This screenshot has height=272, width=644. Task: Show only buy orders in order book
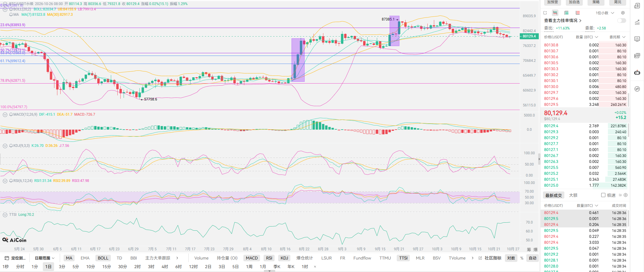pos(566,13)
